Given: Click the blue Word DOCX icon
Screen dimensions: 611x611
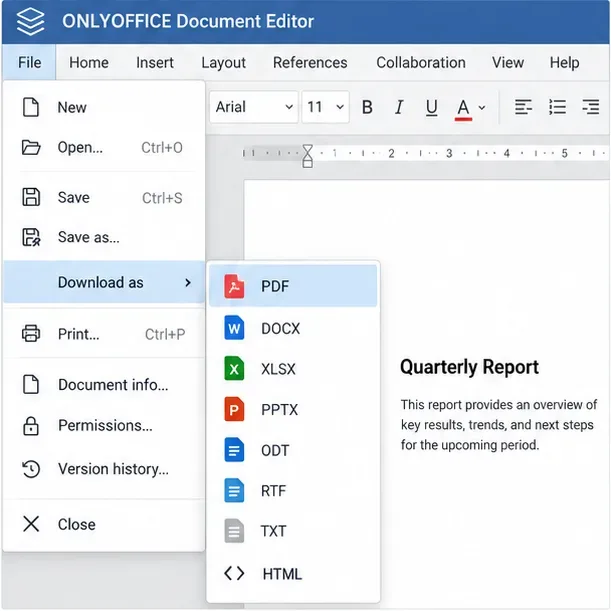Looking at the screenshot, I should [x=234, y=328].
